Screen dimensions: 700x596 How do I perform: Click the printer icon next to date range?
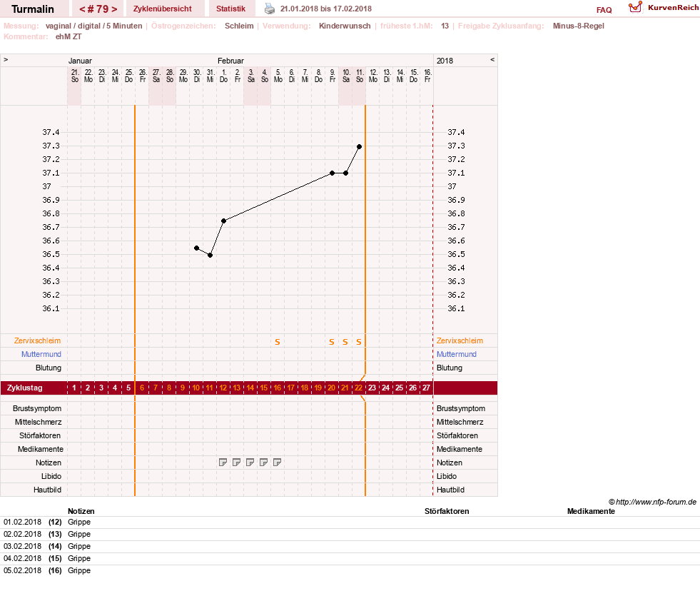270,9
